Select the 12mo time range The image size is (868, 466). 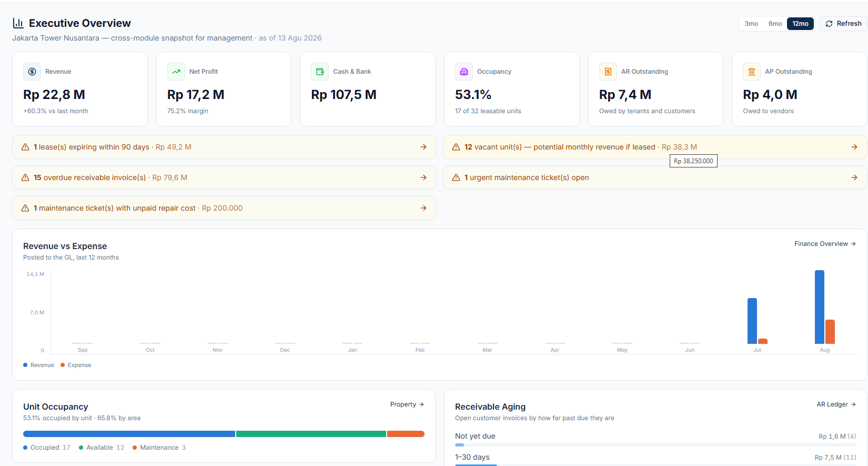coord(800,24)
